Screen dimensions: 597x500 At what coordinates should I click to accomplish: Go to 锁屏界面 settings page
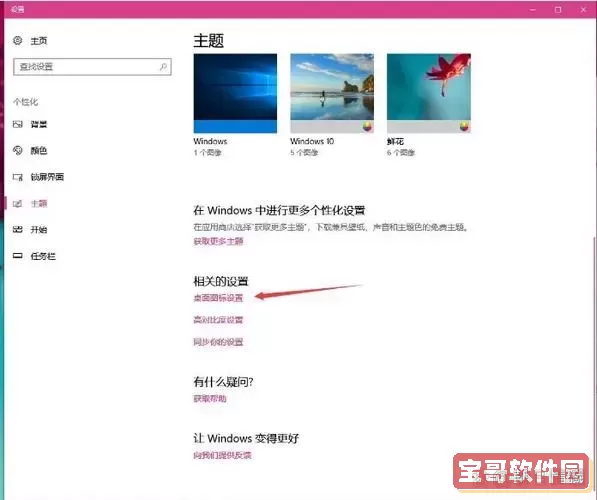click(47, 177)
